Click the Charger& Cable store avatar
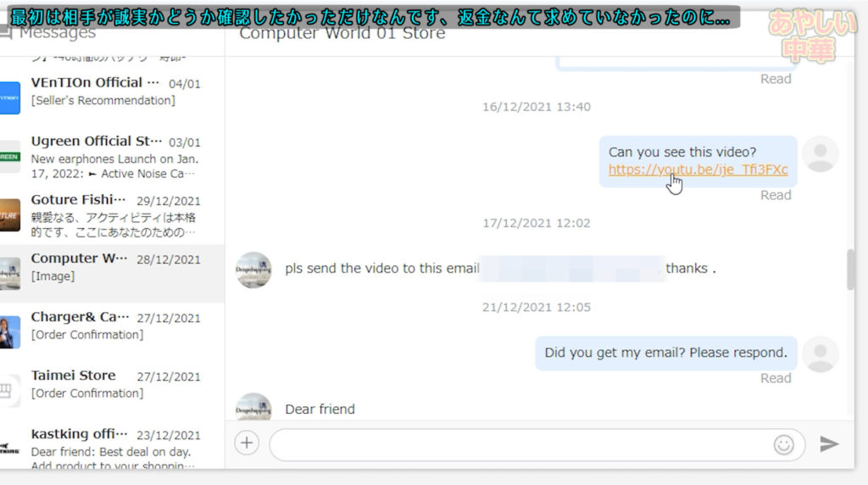The width and height of the screenshot is (868, 485). [x=10, y=332]
